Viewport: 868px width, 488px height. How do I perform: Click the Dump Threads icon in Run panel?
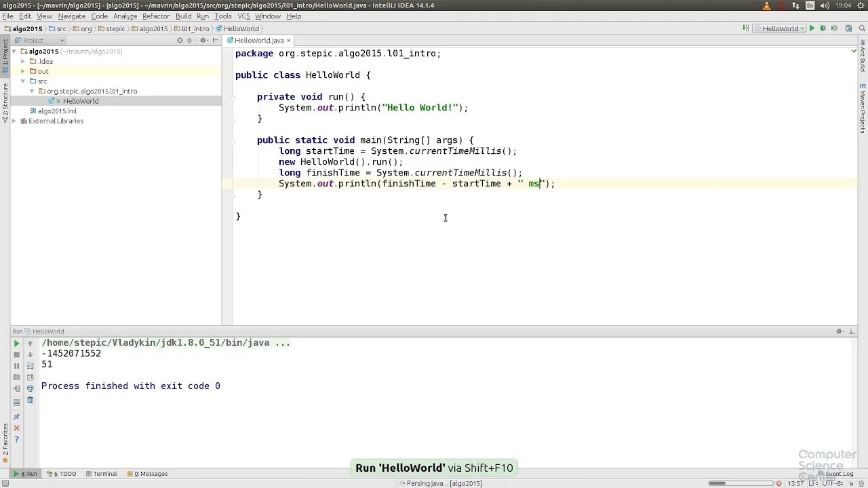click(x=17, y=377)
